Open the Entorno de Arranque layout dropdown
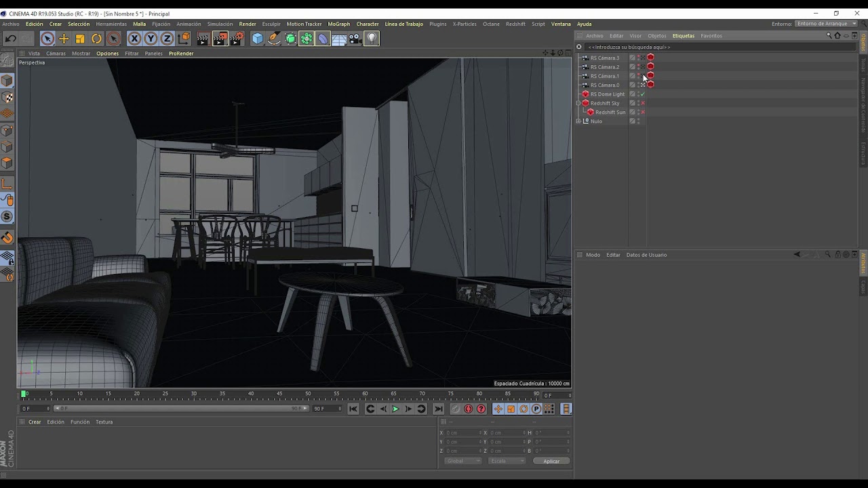 tap(826, 24)
